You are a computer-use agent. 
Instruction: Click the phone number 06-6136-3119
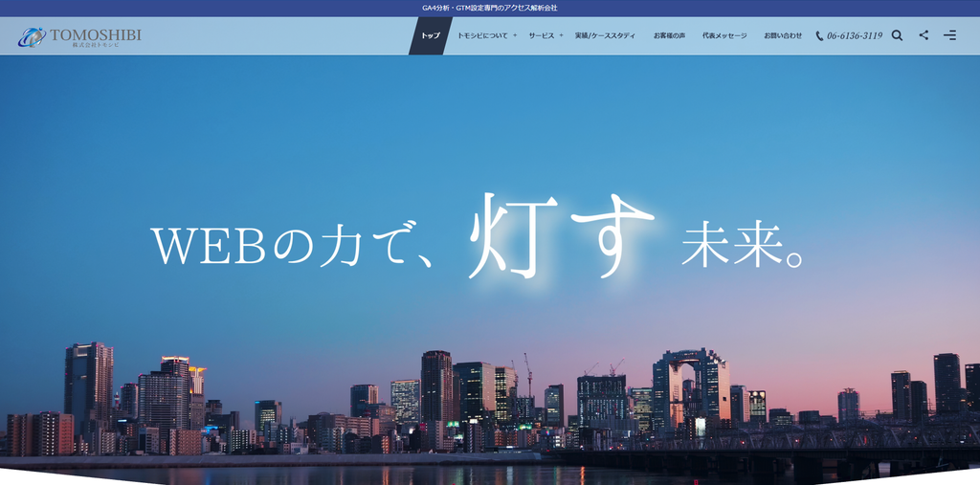coord(855,36)
